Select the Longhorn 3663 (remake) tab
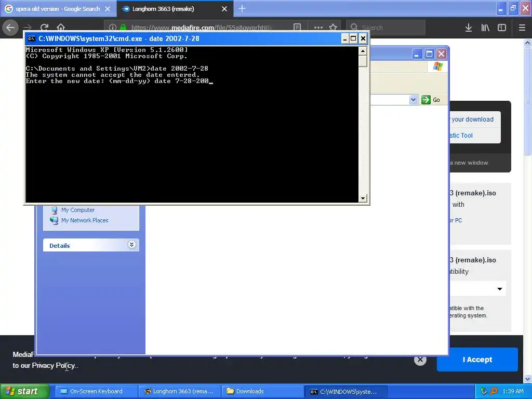The height and width of the screenshot is (399, 532). [x=175, y=9]
